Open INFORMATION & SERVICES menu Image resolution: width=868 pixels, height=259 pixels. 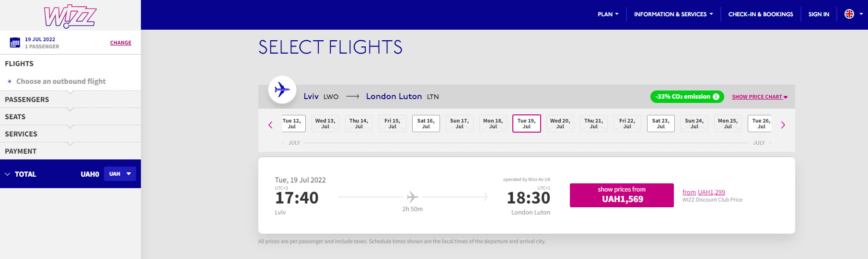(673, 14)
